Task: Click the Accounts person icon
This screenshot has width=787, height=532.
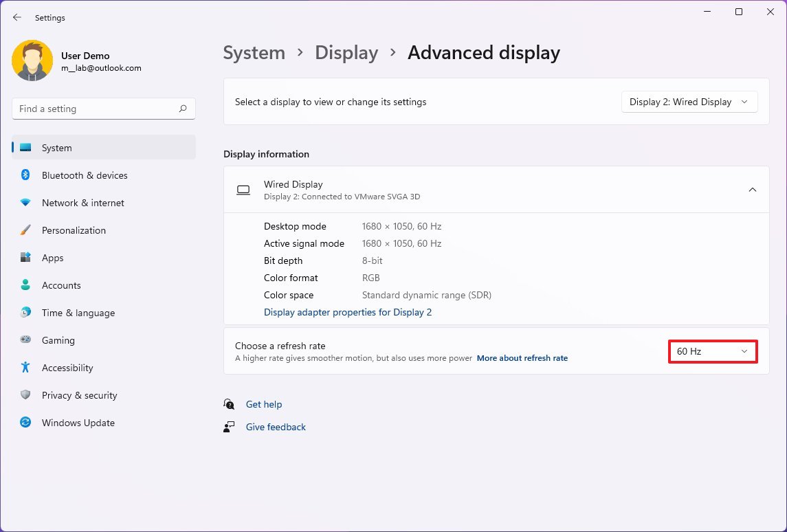Action: (25, 285)
